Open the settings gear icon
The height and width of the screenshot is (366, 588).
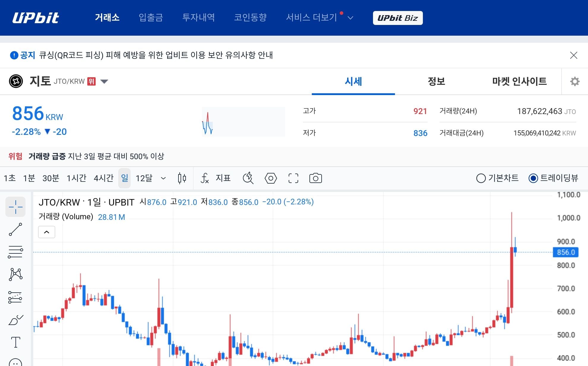575,81
